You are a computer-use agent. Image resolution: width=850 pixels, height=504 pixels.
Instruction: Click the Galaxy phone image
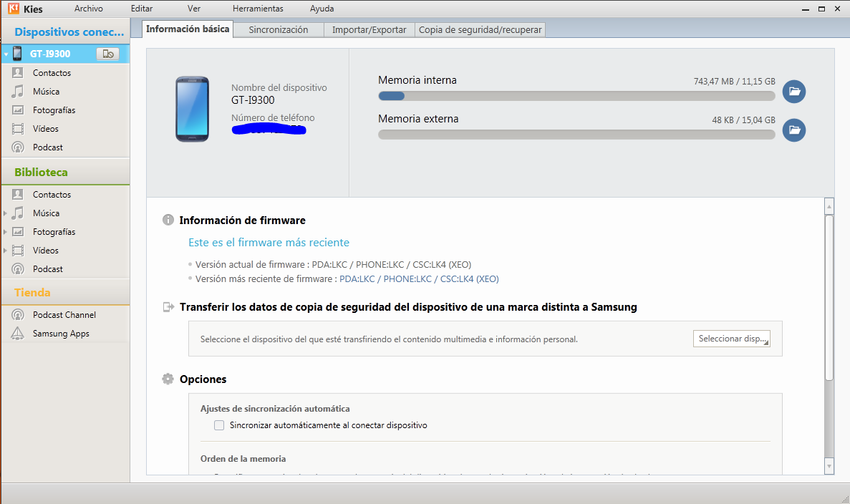click(192, 109)
